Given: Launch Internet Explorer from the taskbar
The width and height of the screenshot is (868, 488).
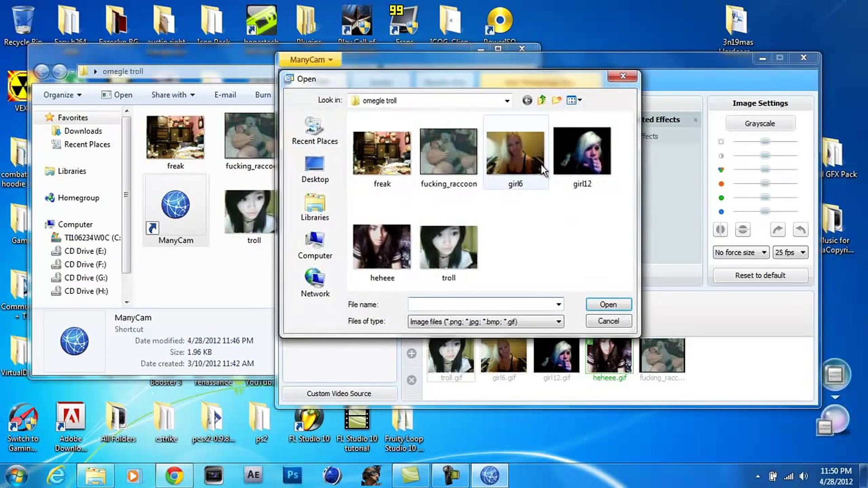Looking at the screenshot, I should coord(57,475).
